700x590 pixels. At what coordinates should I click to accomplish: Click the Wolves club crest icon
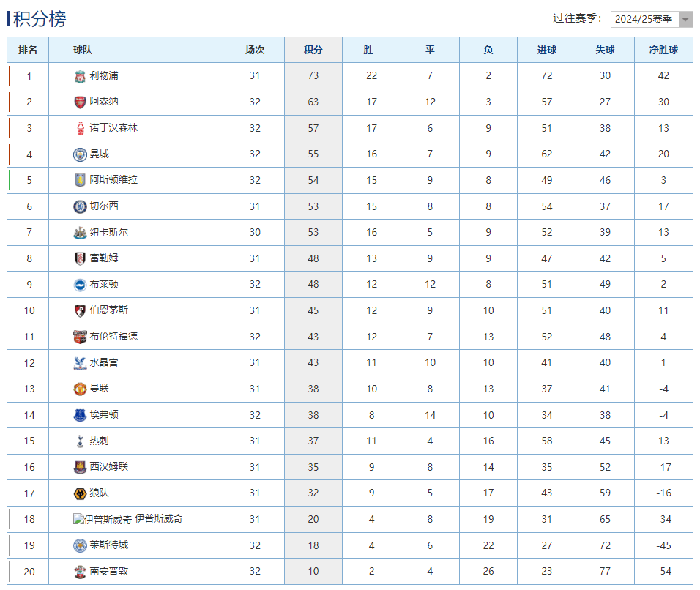pyautogui.click(x=80, y=493)
